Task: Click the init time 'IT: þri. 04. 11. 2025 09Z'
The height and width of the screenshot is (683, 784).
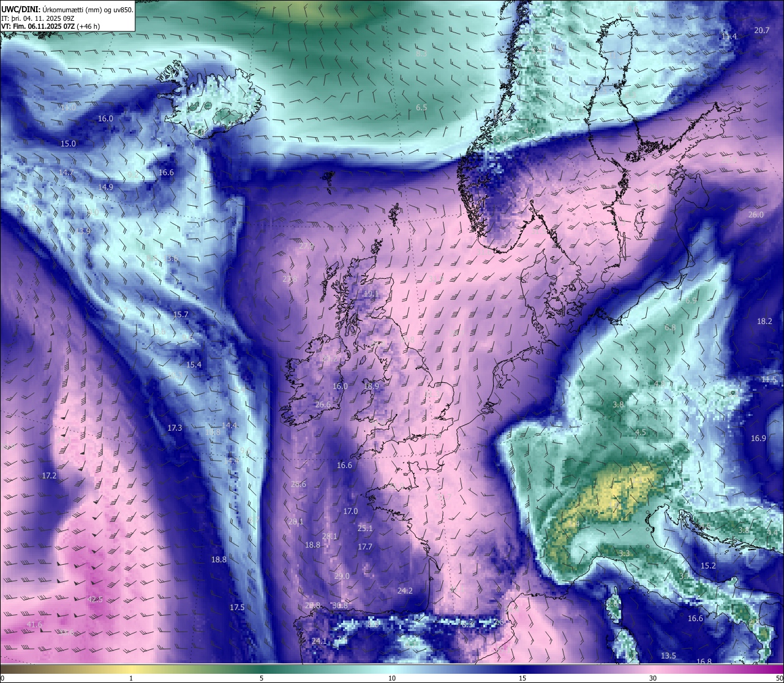Action: (38, 18)
